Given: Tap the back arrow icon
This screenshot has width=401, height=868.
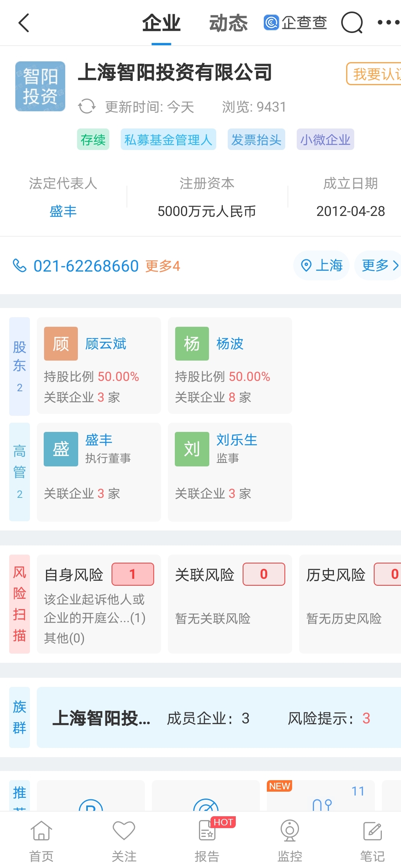Looking at the screenshot, I should tap(24, 23).
